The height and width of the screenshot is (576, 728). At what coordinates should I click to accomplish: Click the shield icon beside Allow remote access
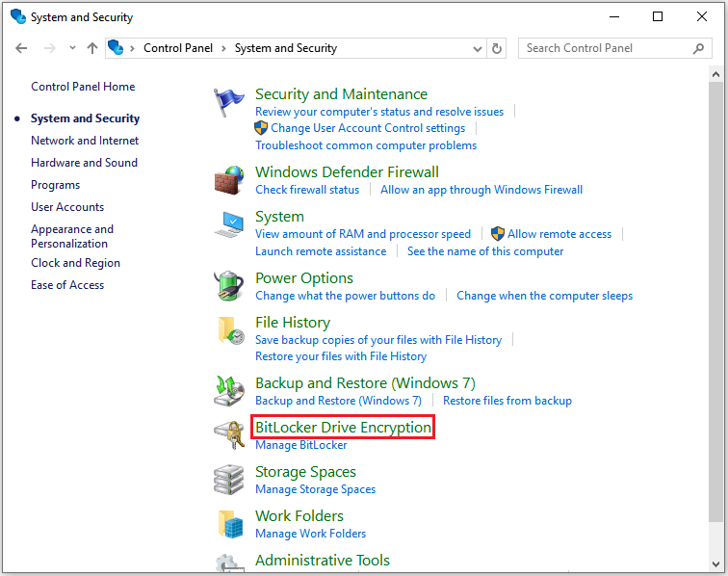(x=498, y=234)
